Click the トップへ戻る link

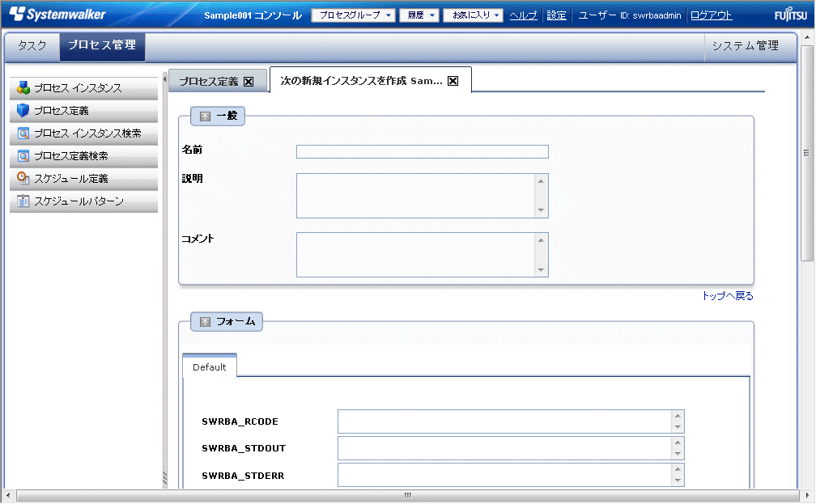(x=727, y=296)
